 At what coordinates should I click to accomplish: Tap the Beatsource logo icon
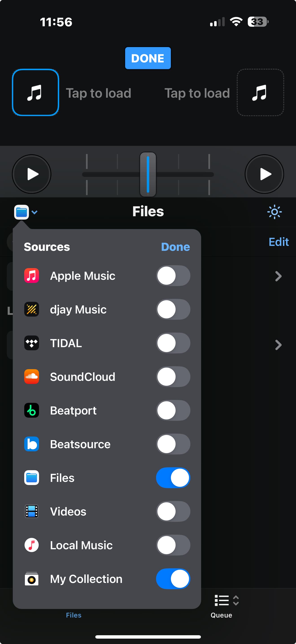point(31,444)
